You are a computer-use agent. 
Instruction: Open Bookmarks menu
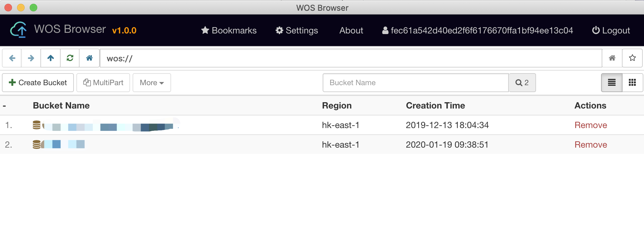tap(229, 30)
